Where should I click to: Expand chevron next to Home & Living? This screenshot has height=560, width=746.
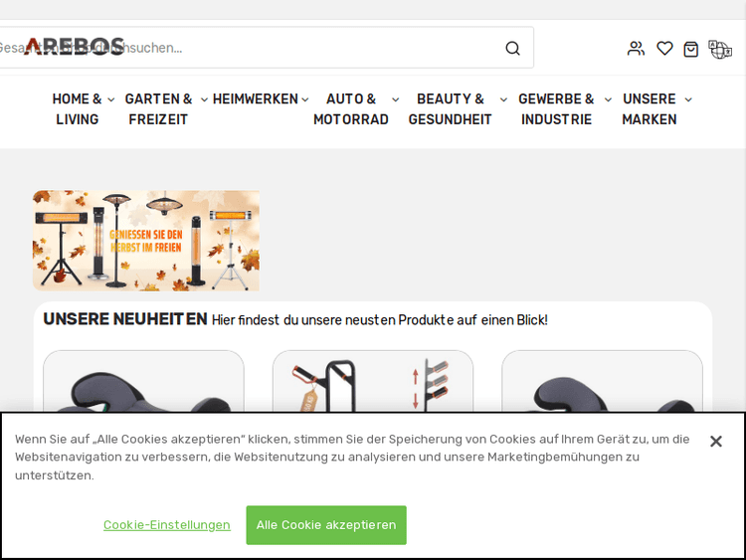tap(110, 99)
